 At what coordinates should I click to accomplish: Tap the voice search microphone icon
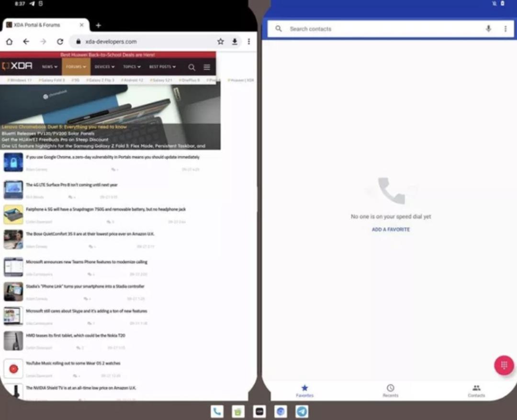(489, 29)
